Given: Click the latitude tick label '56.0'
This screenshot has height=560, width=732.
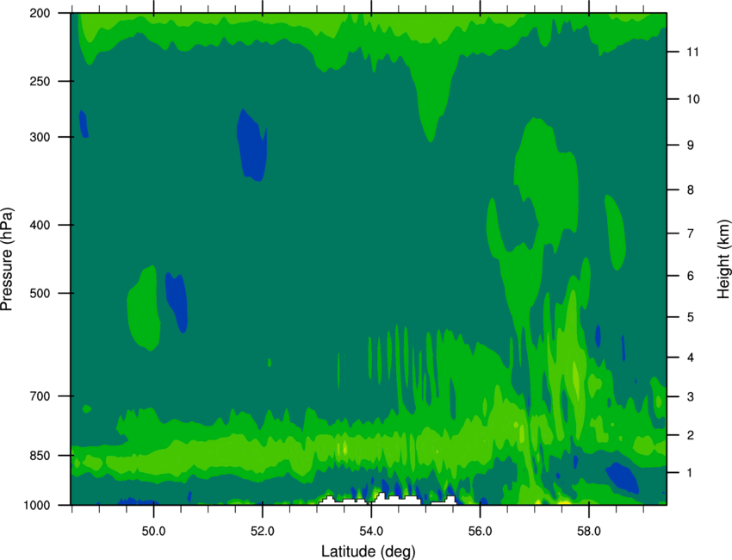Looking at the screenshot, I should point(481,532).
